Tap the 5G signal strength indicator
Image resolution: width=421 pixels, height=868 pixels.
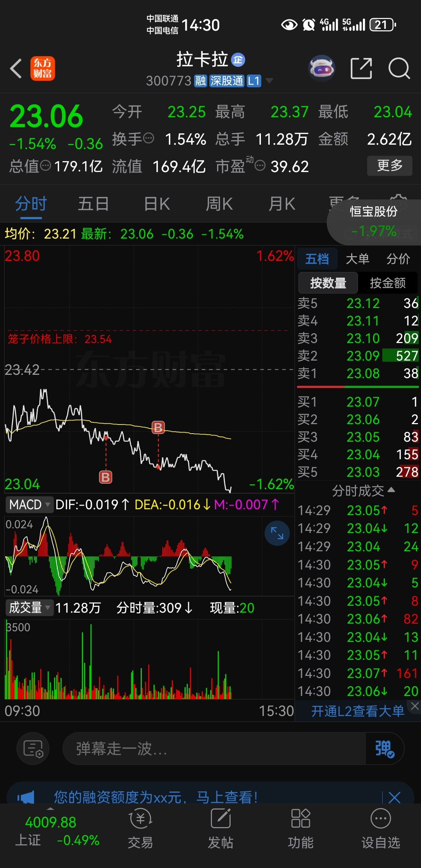pyautogui.click(x=353, y=24)
